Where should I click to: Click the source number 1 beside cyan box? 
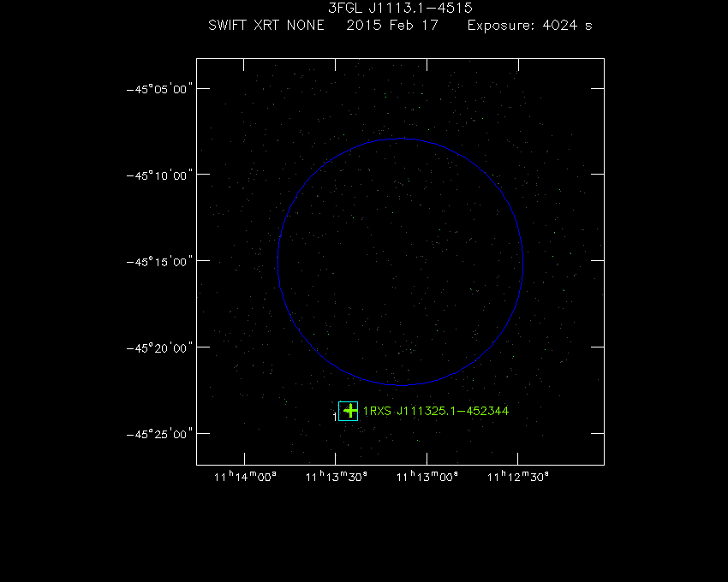(335, 417)
